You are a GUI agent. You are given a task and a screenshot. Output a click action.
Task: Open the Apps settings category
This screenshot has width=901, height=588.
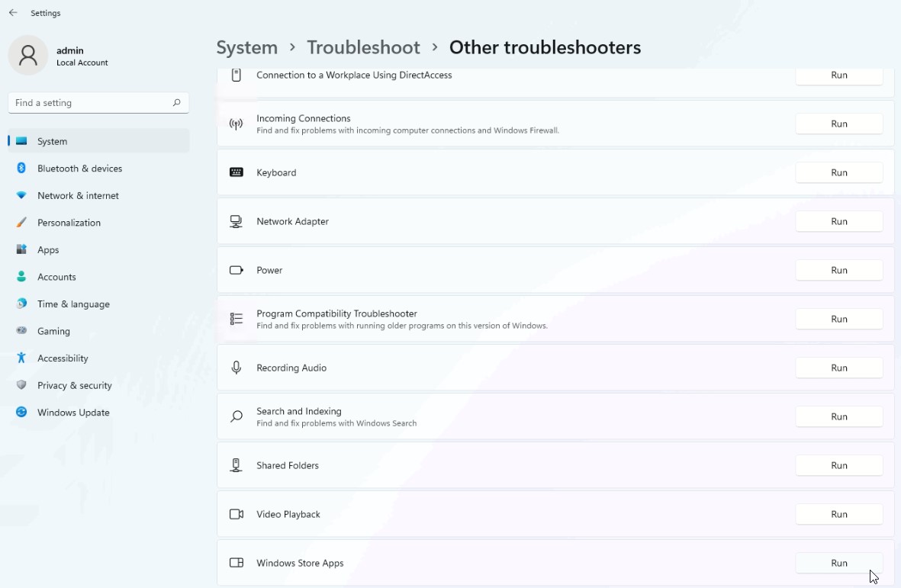pyautogui.click(x=48, y=250)
